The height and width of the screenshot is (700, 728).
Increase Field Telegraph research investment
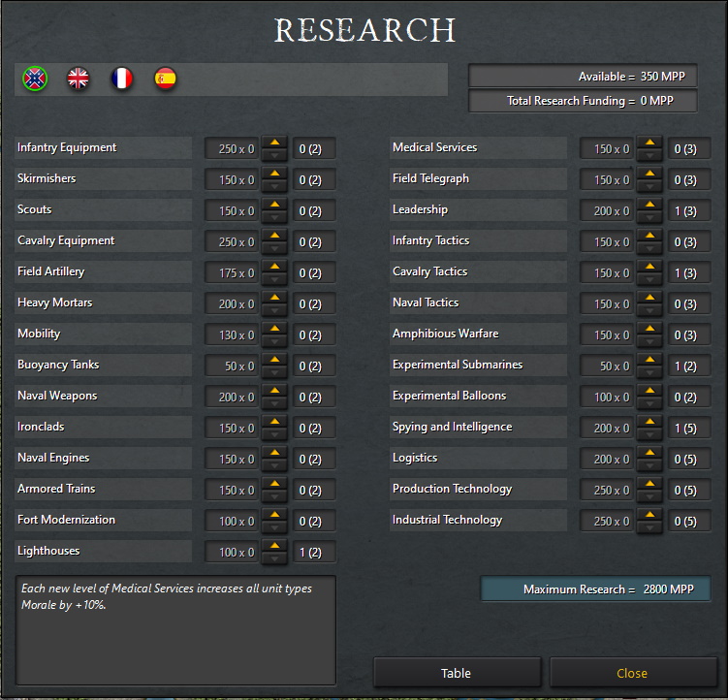coord(650,174)
